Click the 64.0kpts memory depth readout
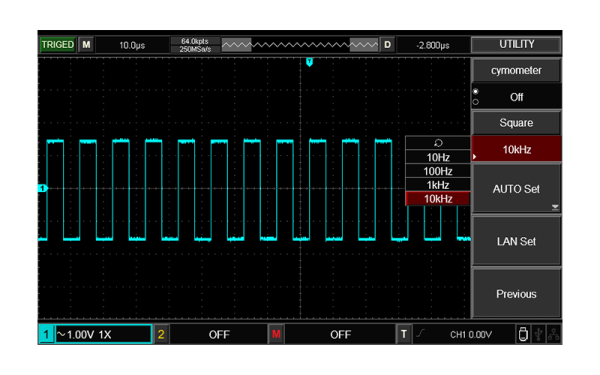 click(x=195, y=41)
